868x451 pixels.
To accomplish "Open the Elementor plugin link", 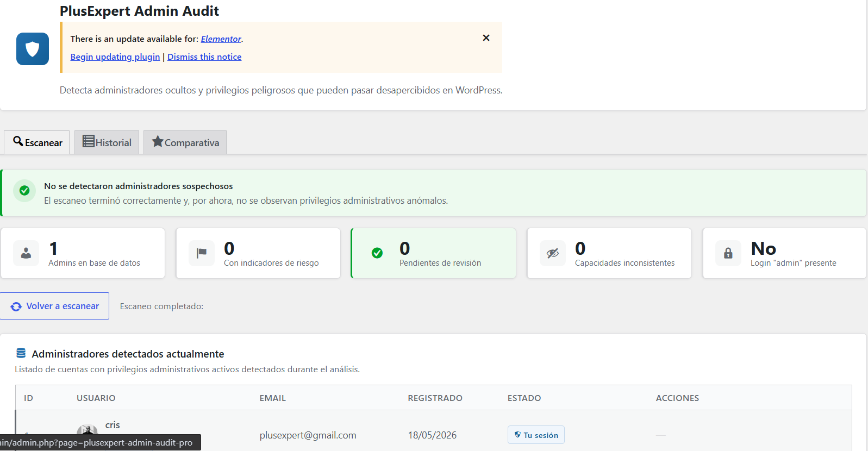I will pos(221,39).
